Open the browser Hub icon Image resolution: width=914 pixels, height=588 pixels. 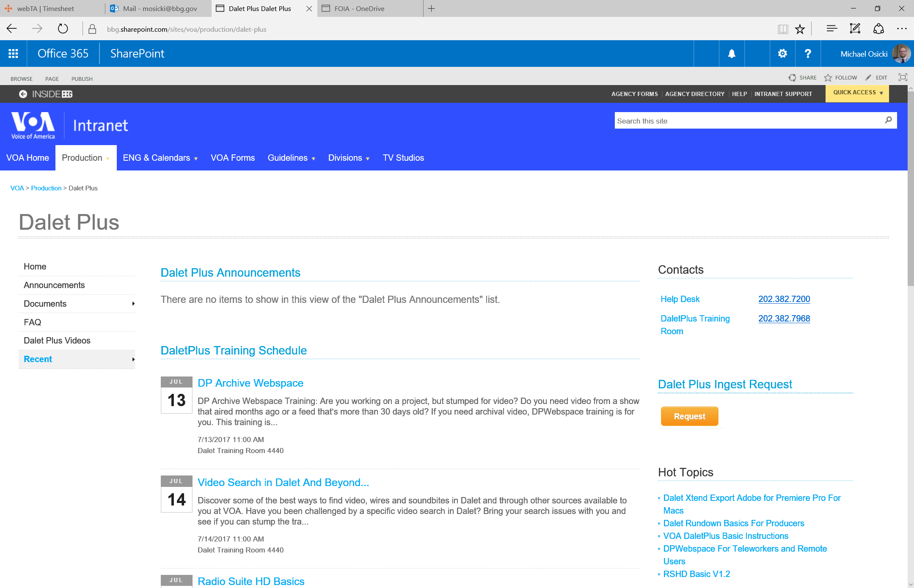(x=831, y=29)
